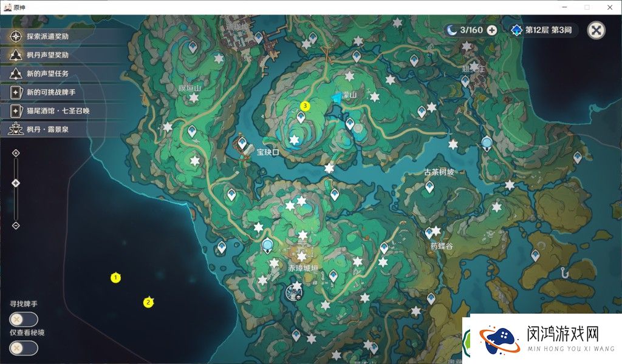The height and width of the screenshot is (364, 622).
Task: Toggle the 仅查看秘境 switch
Action: click(x=24, y=348)
